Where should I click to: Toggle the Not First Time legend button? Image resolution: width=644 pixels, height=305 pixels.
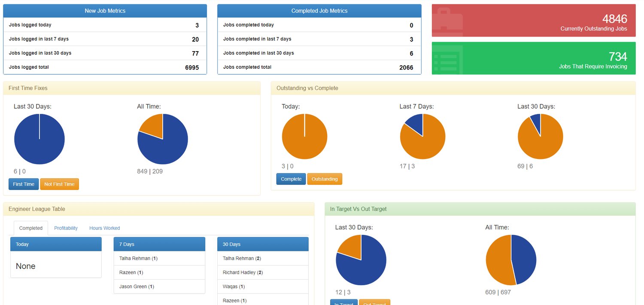[59, 184]
